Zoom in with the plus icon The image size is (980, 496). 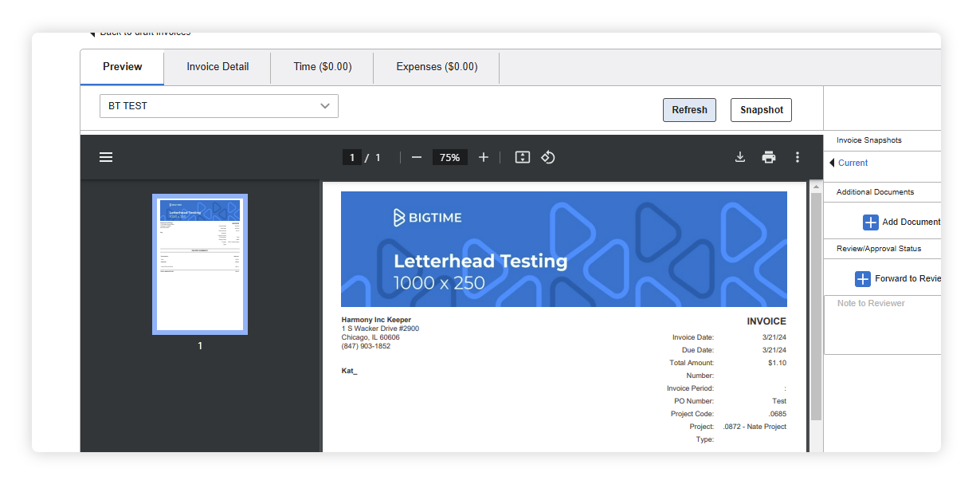[x=484, y=157]
